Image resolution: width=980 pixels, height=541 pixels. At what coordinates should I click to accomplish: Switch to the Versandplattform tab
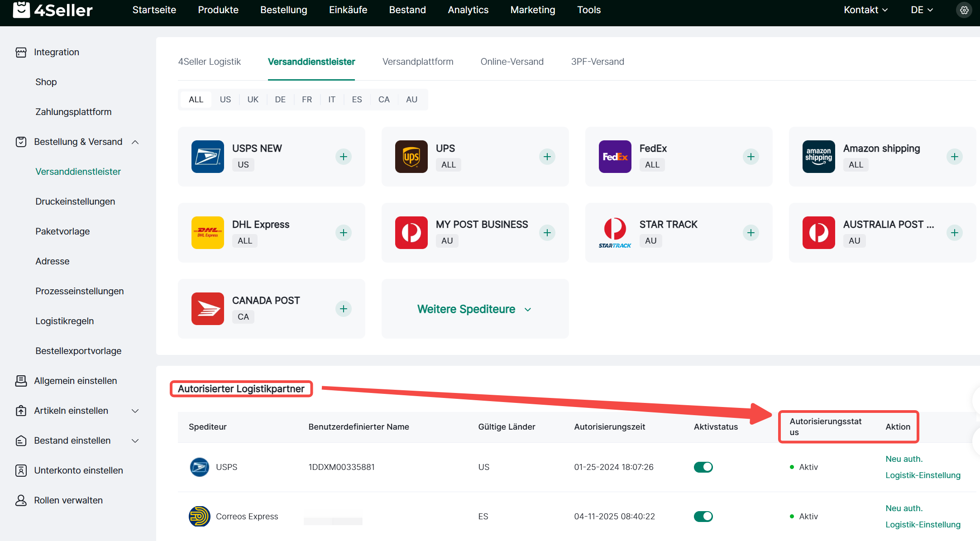pos(417,62)
